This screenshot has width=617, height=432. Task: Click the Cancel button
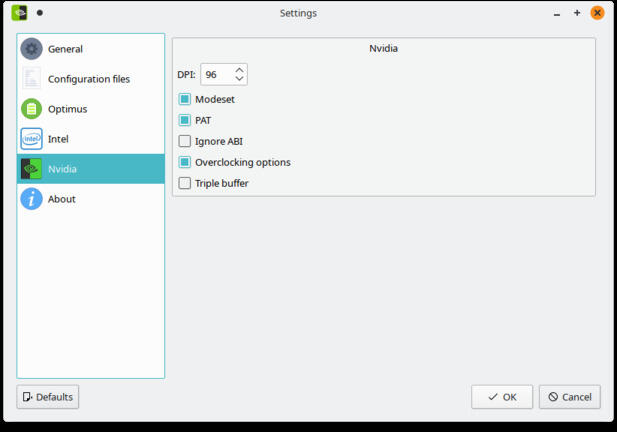click(x=570, y=397)
